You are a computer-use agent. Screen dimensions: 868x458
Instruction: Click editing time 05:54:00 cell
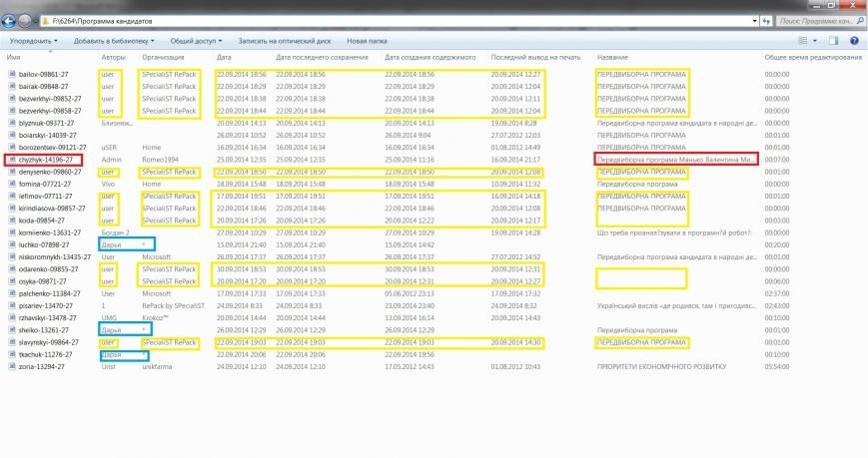[x=777, y=366]
